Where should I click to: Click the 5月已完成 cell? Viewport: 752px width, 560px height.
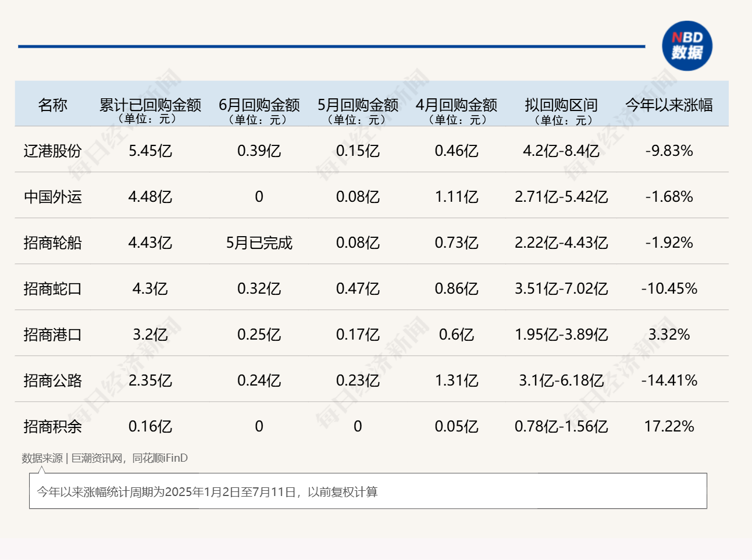click(x=259, y=243)
